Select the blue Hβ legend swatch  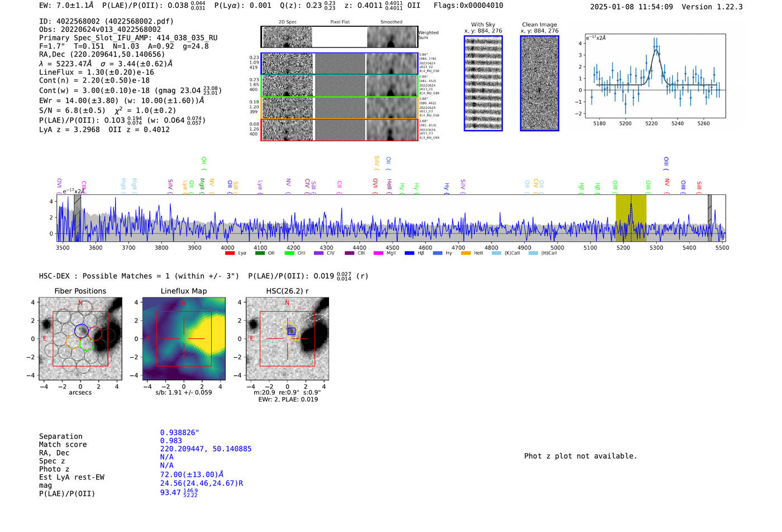(409, 253)
